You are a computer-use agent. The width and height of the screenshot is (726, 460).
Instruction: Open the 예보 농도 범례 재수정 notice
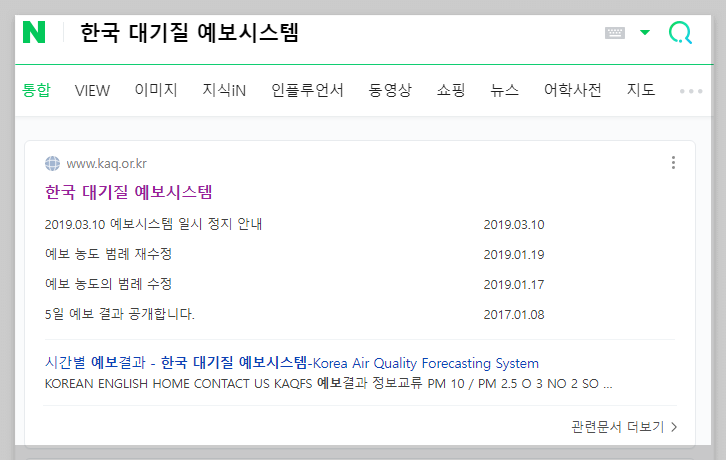coord(108,254)
